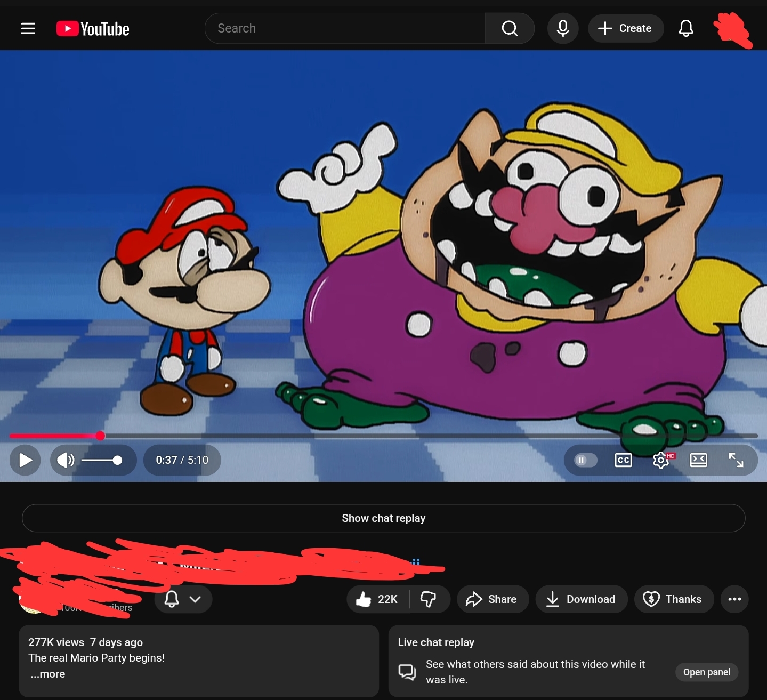Open panel for Live chat replay

[x=707, y=672]
